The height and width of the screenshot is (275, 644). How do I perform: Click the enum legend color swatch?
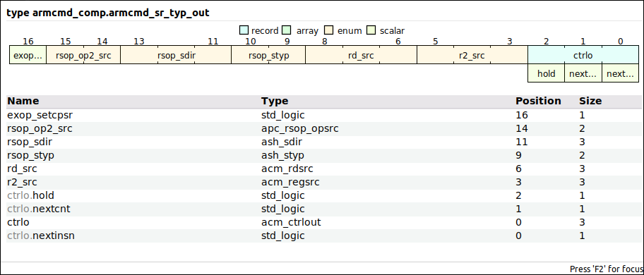click(x=328, y=30)
